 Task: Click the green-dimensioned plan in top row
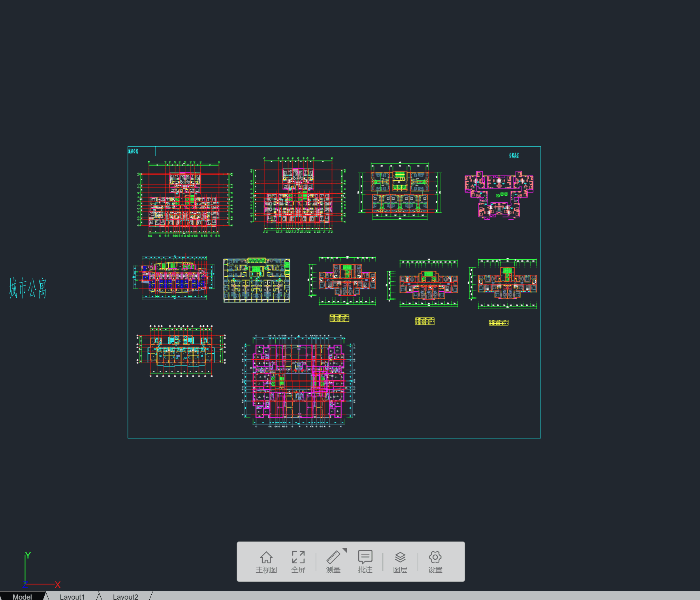(x=400, y=192)
